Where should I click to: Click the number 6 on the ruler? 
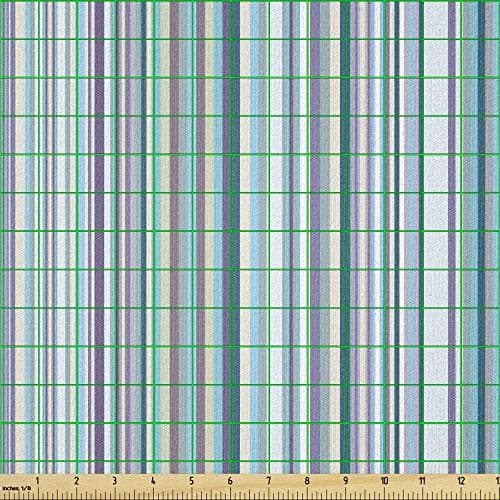230,481
